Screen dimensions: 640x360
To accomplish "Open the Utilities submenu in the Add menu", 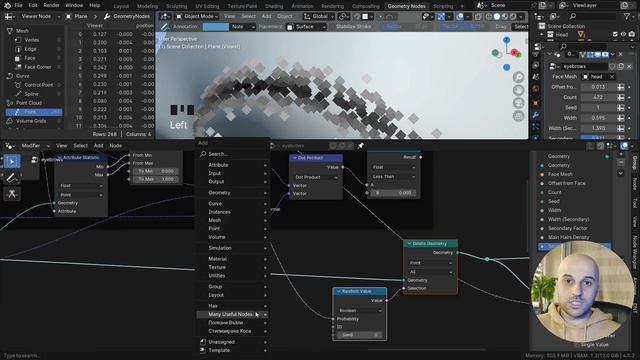I will coord(233,276).
